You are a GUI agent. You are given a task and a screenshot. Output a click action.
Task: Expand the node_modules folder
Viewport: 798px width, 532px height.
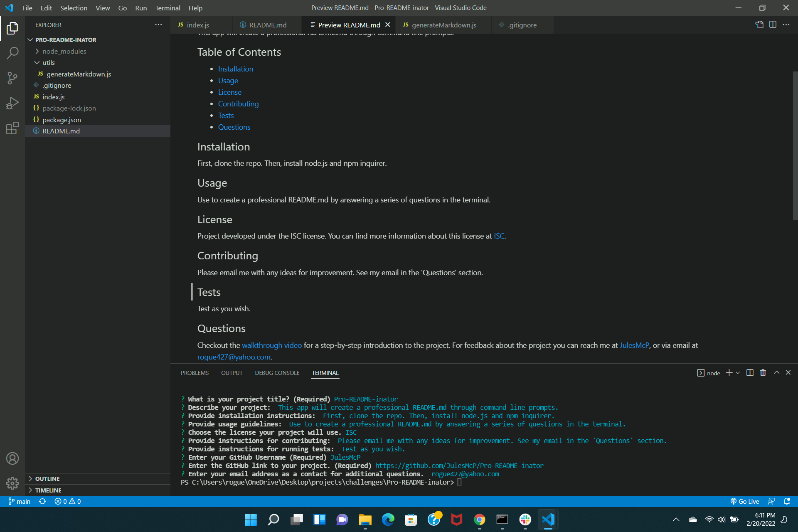(x=37, y=51)
